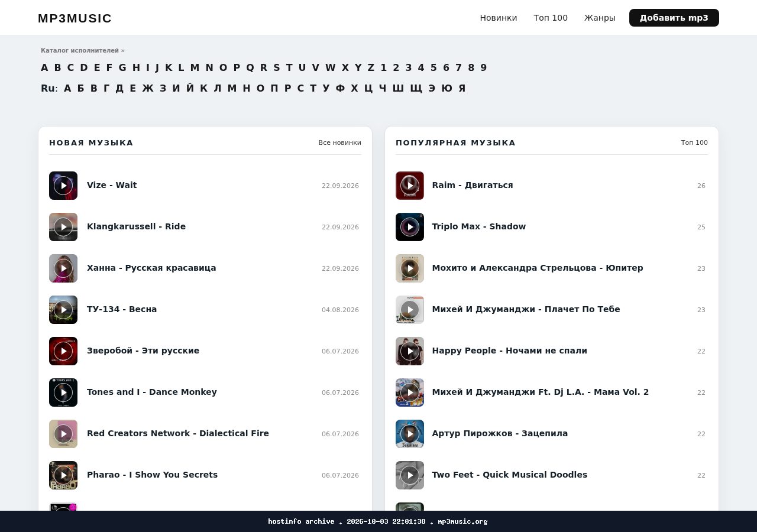
Task: Click the Добавить mp3 button
Action: point(674,18)
